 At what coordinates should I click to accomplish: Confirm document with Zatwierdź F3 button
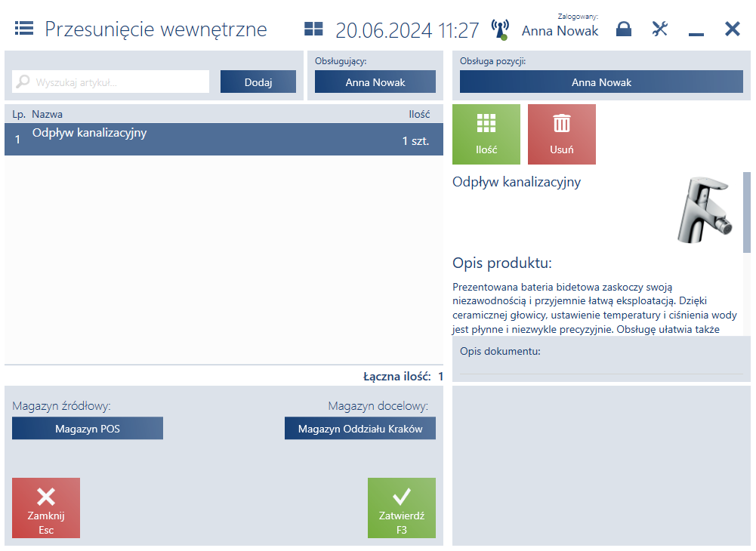[402, 508]
